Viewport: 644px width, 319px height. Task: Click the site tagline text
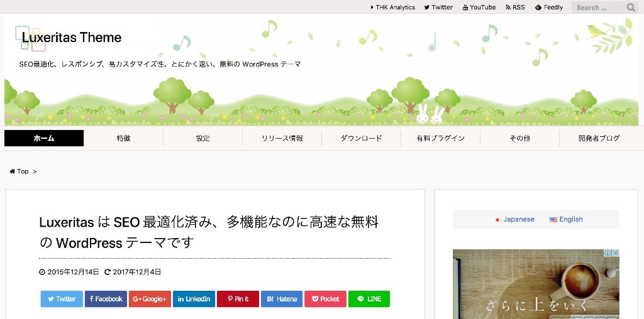tap(160, 65)
